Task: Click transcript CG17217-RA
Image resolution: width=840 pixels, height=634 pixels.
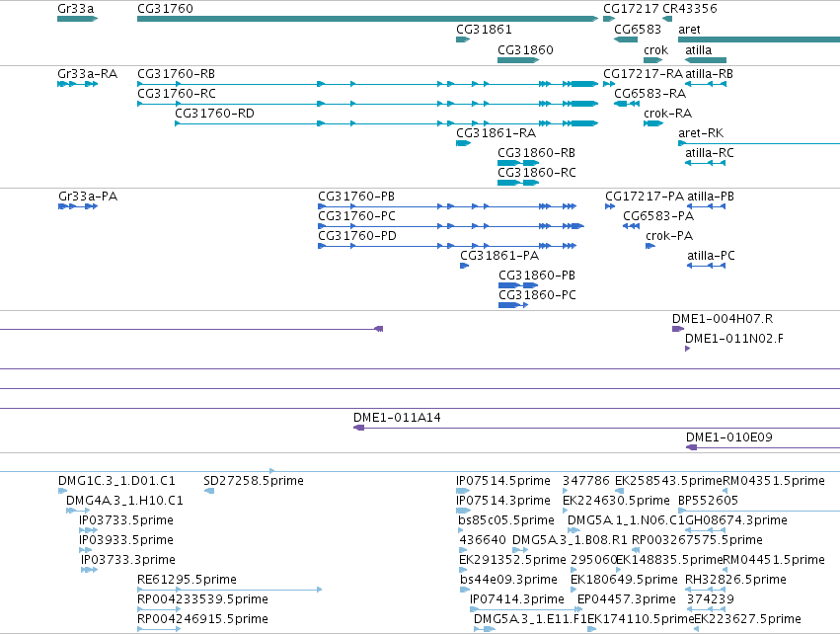Action: coord(643,74)
